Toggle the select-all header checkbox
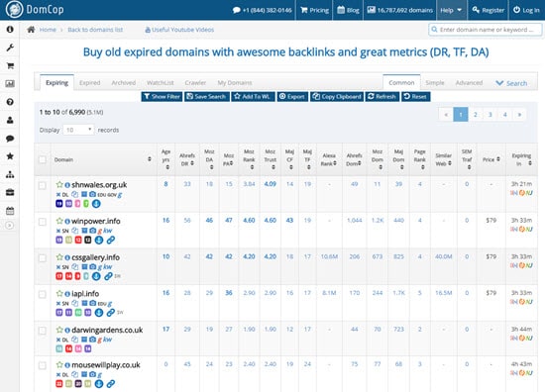This screenshot has width=545, height=392. [43, 159]
